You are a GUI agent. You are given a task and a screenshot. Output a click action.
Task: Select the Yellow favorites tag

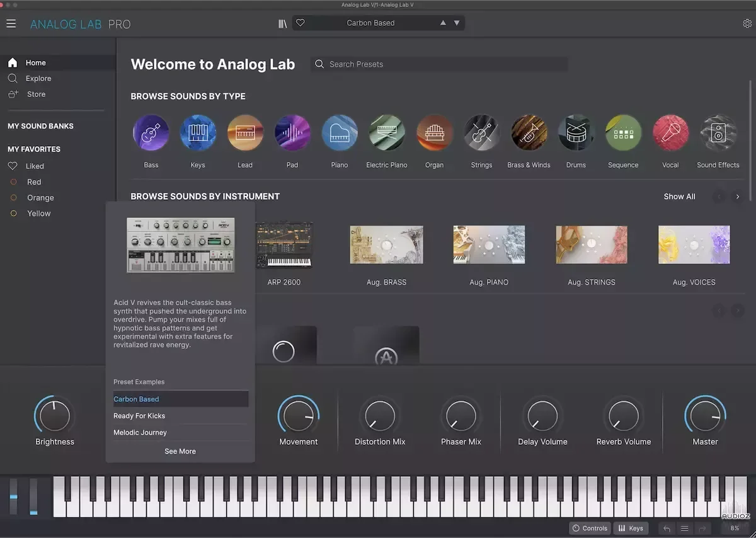coord(38,214)
